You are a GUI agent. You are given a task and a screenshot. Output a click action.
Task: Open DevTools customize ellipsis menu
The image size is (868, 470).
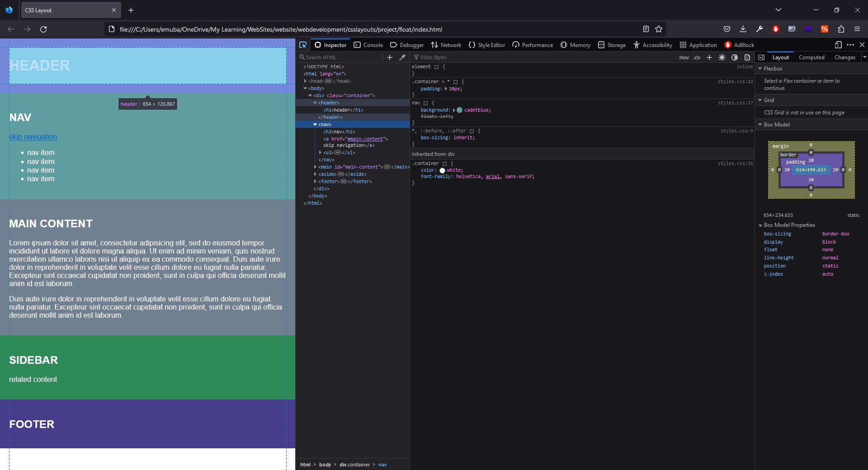(x=850, y=45)
